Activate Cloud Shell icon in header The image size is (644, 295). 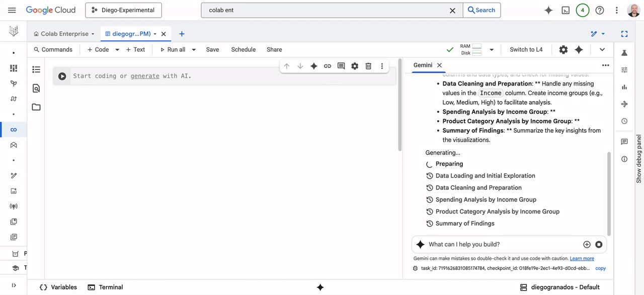pos(566,10)
